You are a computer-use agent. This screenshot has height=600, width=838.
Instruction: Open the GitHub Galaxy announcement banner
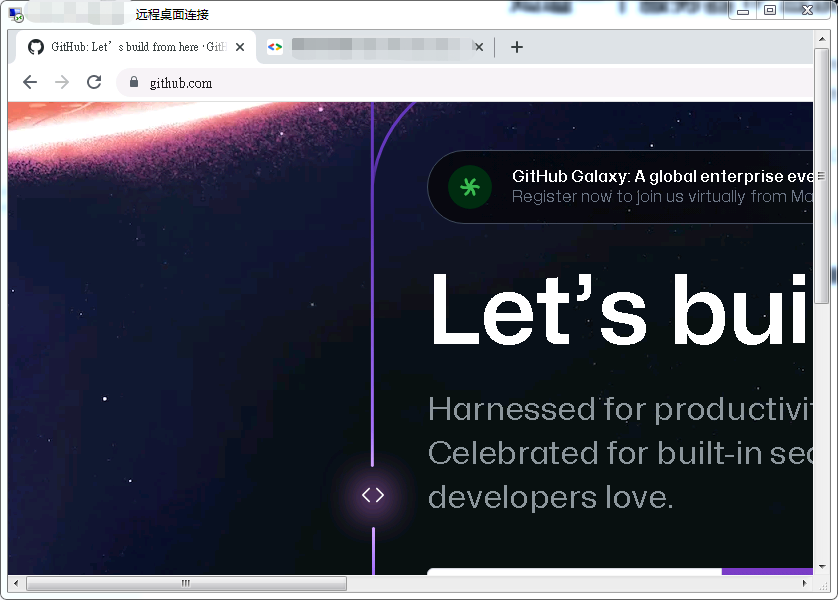[620, 187]
